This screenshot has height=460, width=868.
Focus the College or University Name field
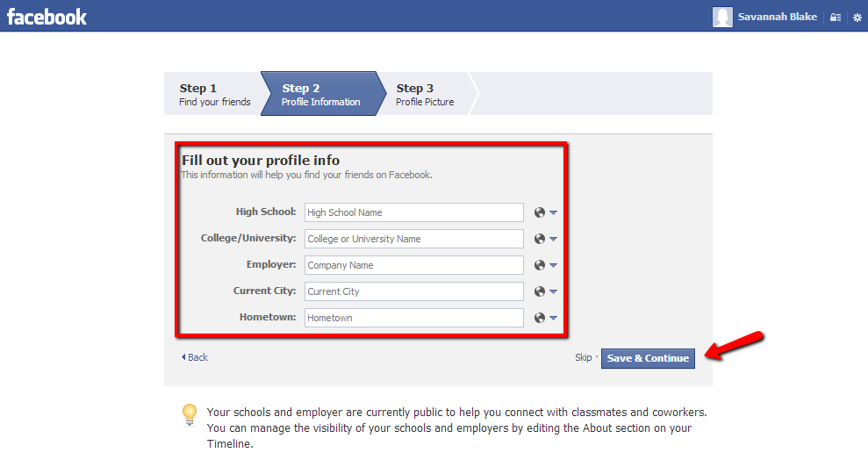(x=413, y=239)
